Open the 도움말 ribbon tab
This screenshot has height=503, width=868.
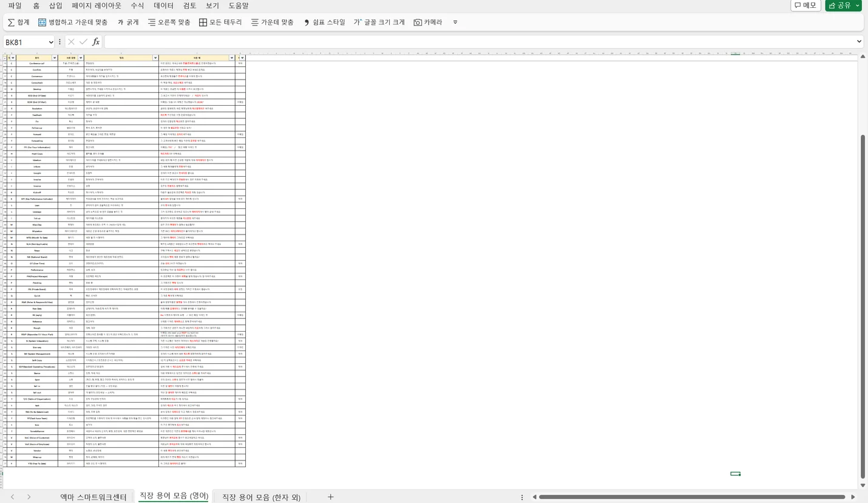(x=239, y=5)
